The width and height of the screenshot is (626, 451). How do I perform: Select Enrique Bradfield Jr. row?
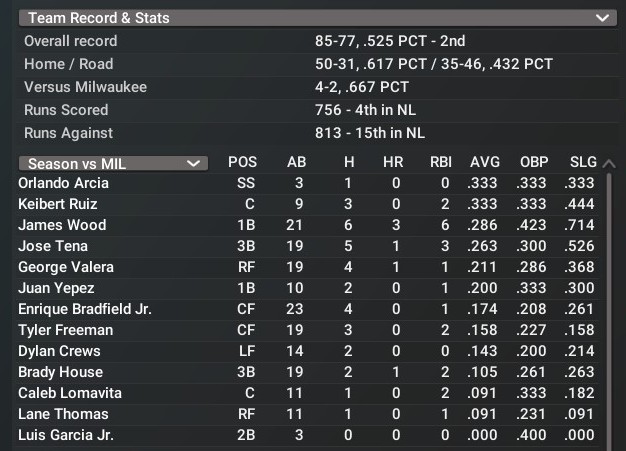point(84,309)
